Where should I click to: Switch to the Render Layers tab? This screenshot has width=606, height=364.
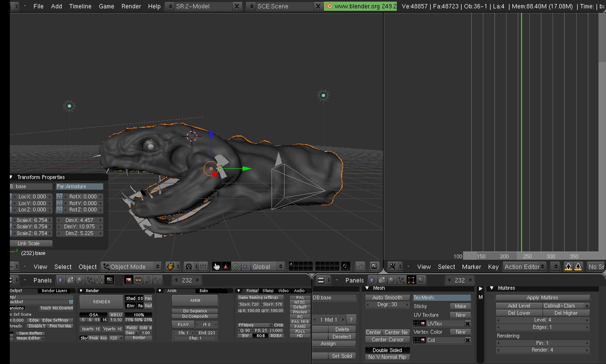[x=54, y=291]
